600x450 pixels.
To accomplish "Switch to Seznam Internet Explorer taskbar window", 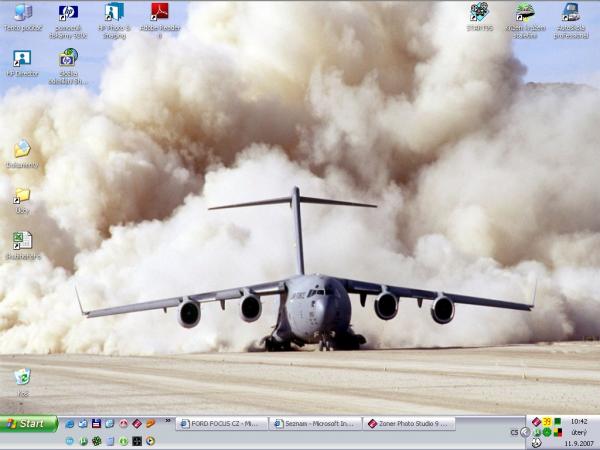I will coord(315,424).
